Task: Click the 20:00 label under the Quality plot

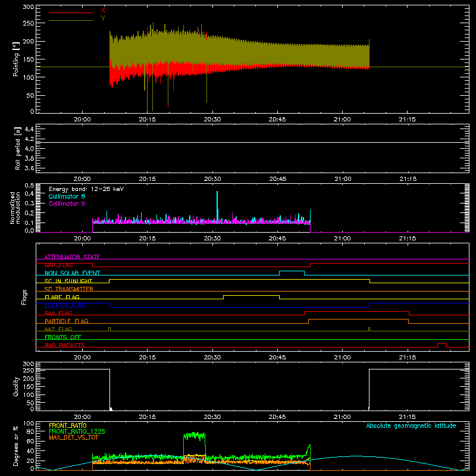Action: tap(82, 417)
